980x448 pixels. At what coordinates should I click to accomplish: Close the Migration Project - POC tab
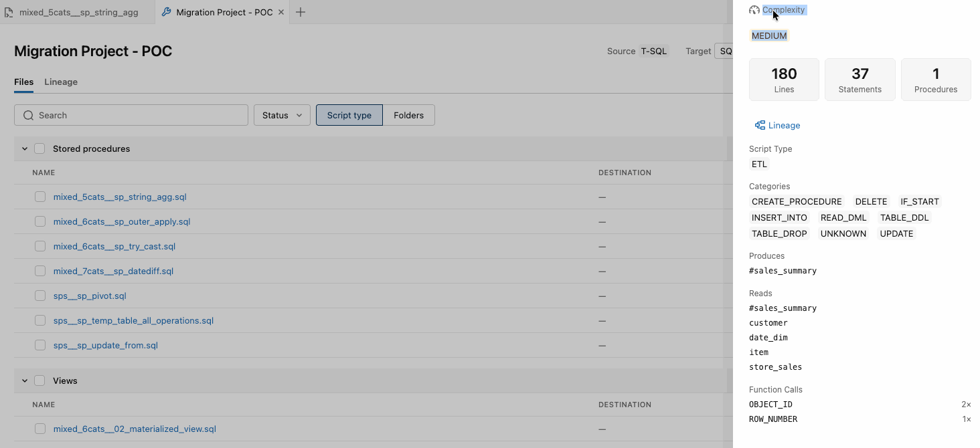[280, 12]
